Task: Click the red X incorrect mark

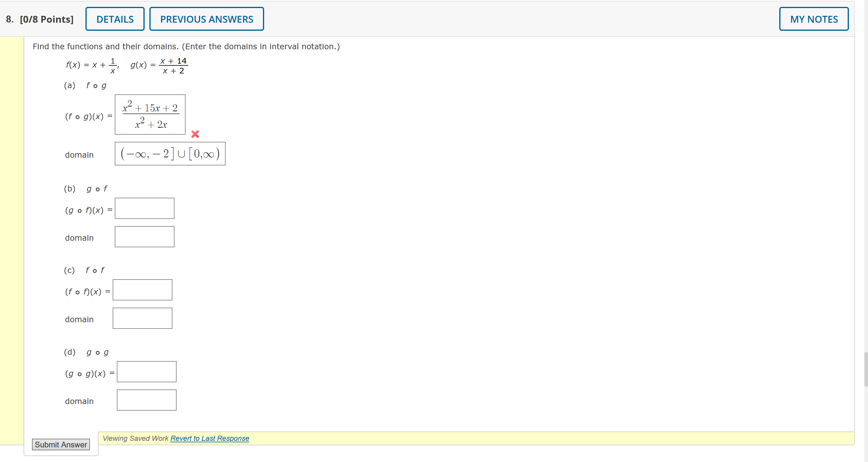Action: (x=195, y=134)
